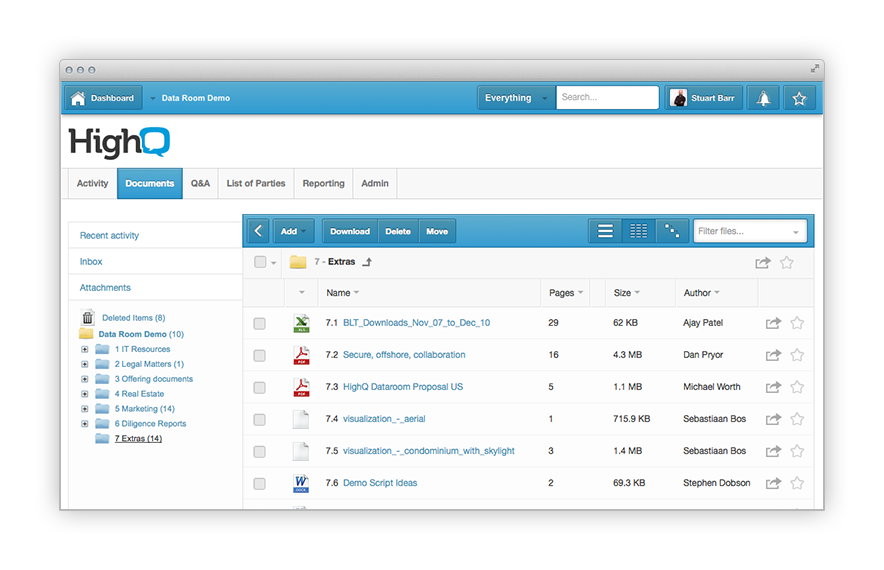
Task: Open the Inbox link
Action: [91, 262]
